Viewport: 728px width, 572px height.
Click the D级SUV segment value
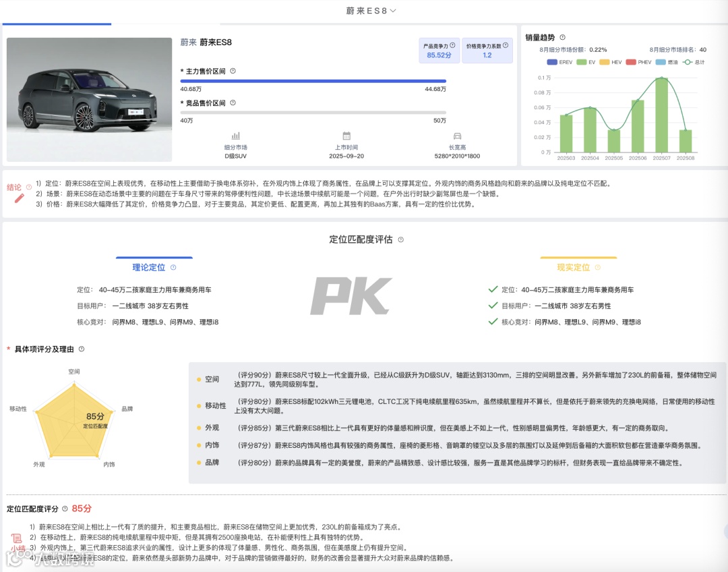(x=236, y=156)
